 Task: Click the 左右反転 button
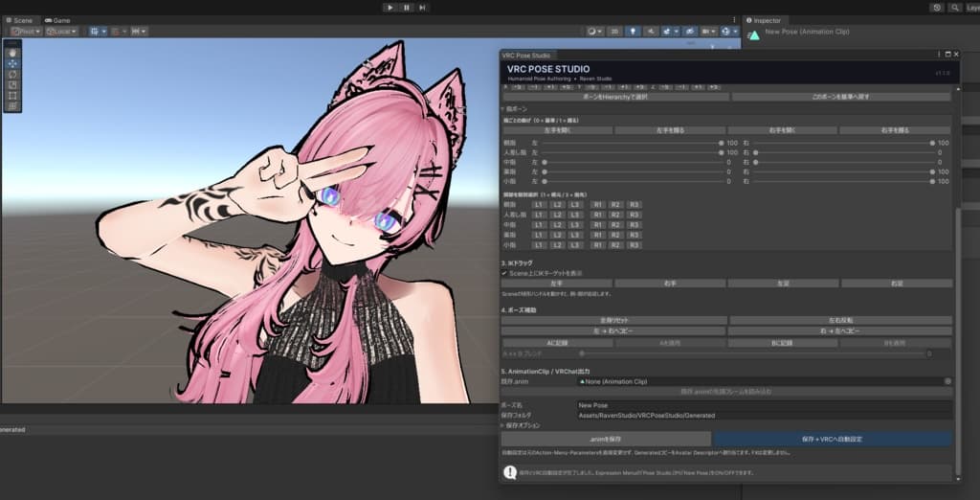pyautogui.click(x=840, y=320)
